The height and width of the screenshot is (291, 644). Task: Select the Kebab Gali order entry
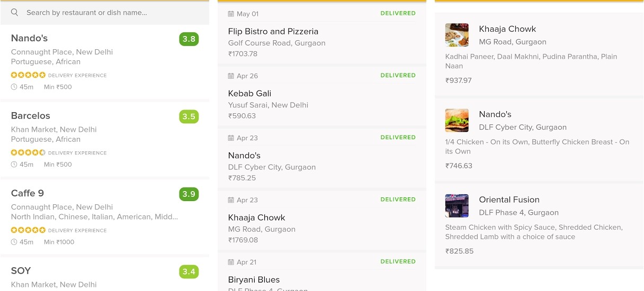249,94
